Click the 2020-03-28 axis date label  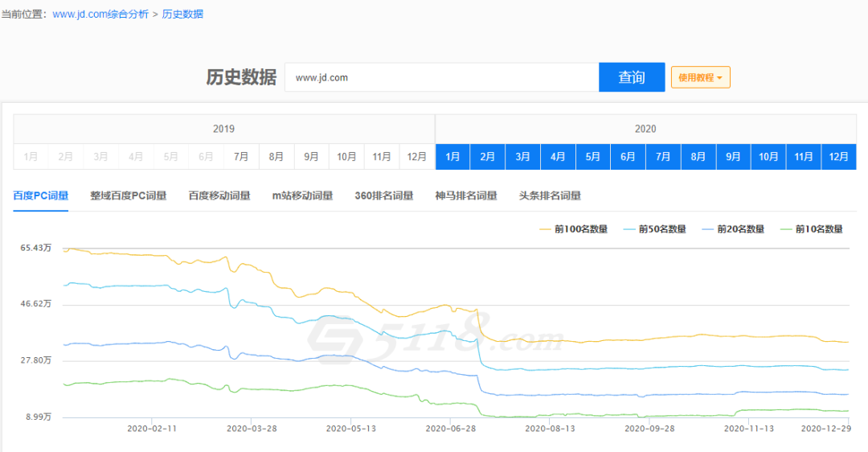point(252,429)
